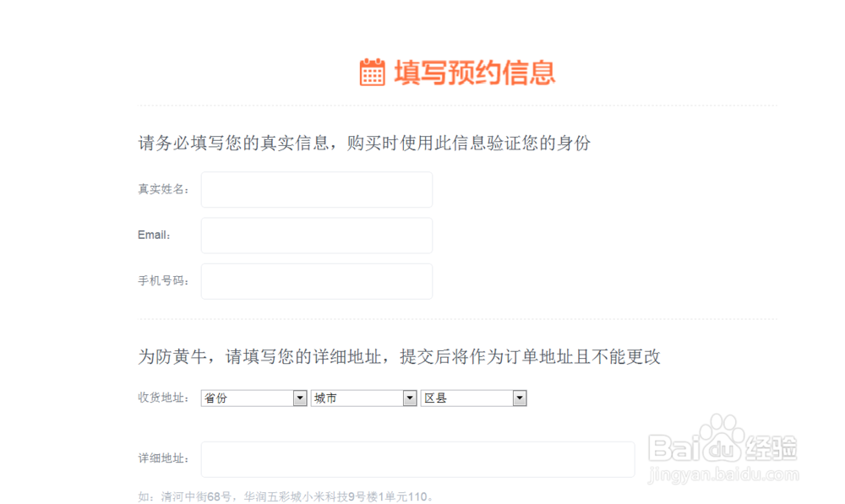Click the 真实姓名 label

(164, 189)
